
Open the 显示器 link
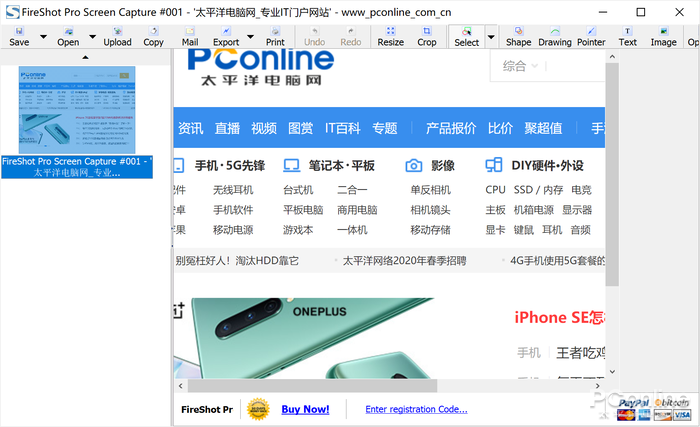[x=577, y=210]
